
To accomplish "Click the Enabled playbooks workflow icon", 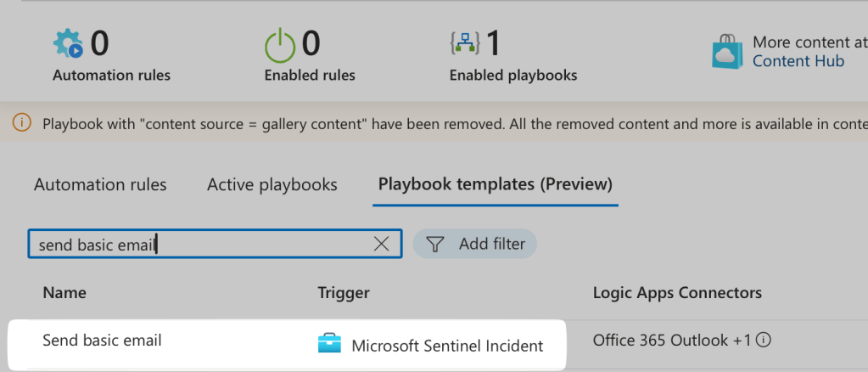I will (465, 42).
